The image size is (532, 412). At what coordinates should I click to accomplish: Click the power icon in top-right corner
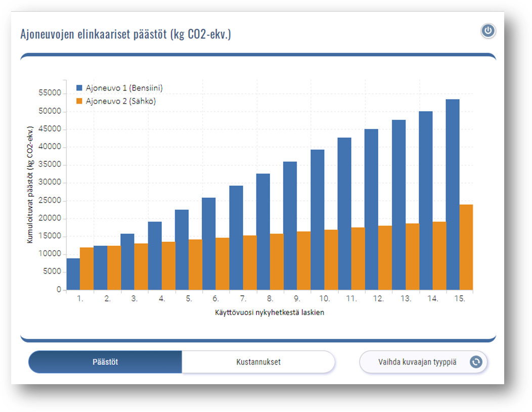[488, 31]
